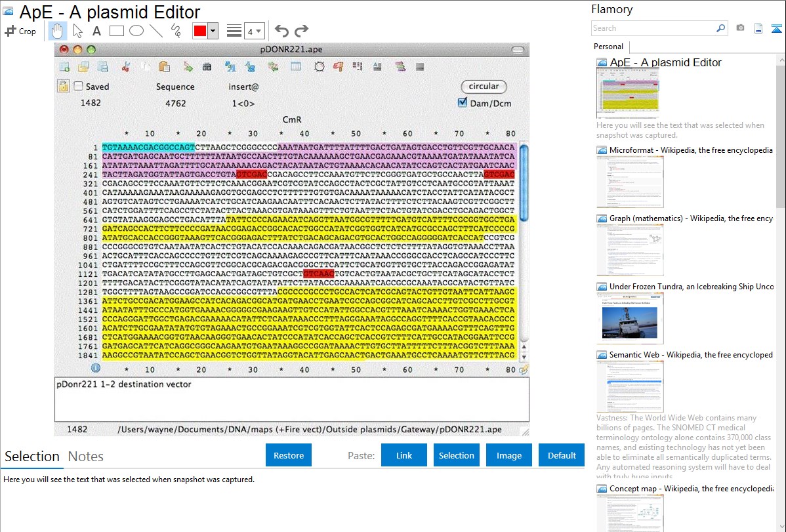Screen dimensions: 786x532
Task: Click the blue info icon below the sequence
Action: [x=96, y=368]
